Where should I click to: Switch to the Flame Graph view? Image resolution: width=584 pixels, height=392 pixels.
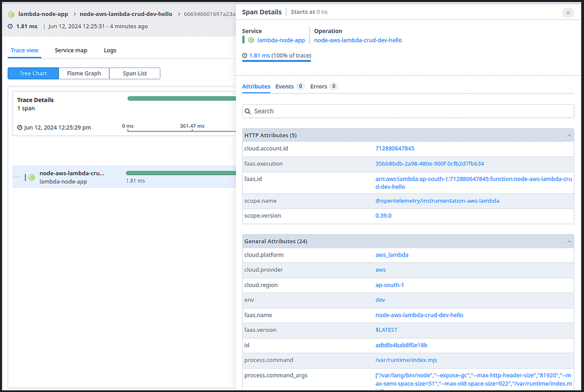(84, 74)
